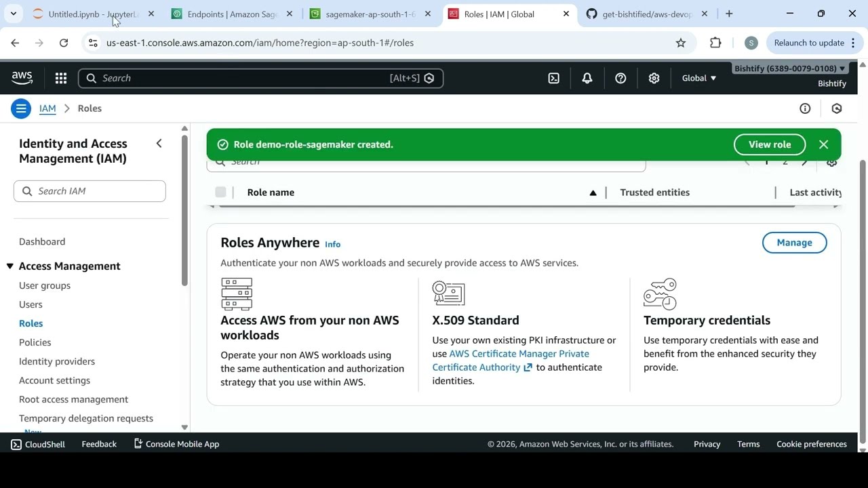This screenshot has height=488, width=868.
Task: Go to next page of roles
Action: (x=805, y=163)
